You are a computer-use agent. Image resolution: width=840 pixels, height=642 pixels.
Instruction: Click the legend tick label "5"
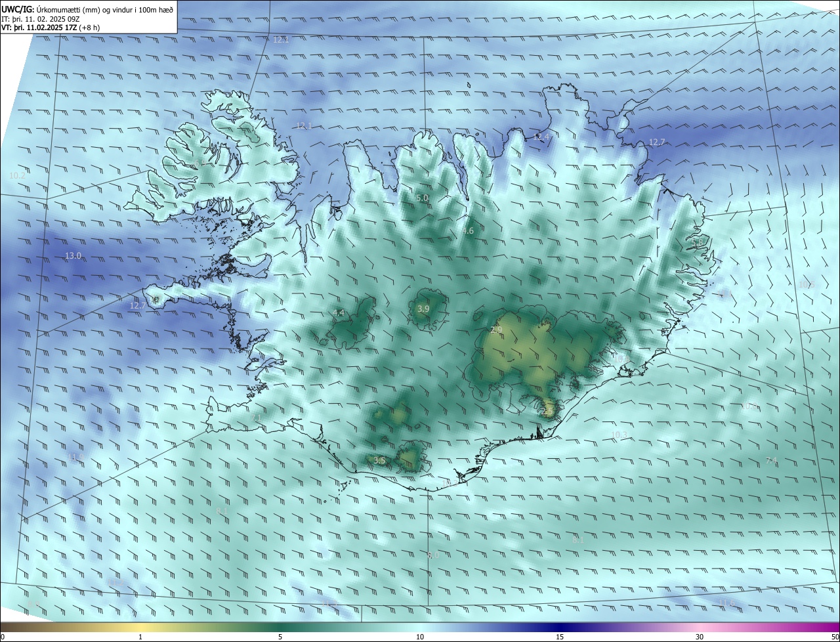coord(280,637)
